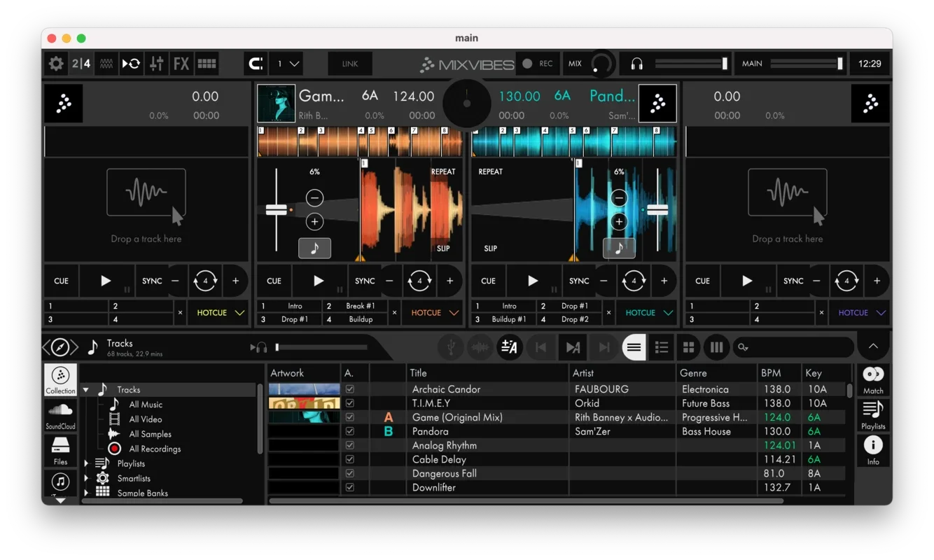This screenshot has width=934, height=560.
Task: Toggle the quantize magnet icon
Action: click(x=256, y=64)
